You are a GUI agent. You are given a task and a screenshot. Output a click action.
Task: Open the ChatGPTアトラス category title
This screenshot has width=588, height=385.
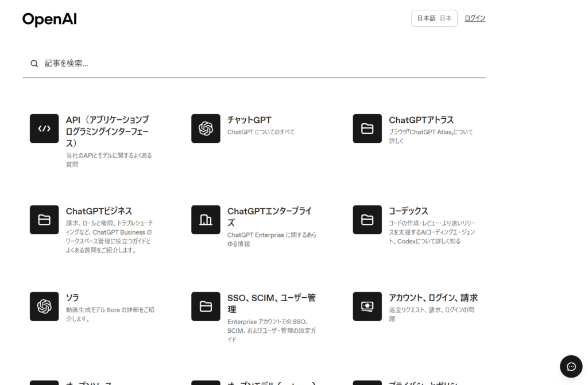click(x=421, y=120)
